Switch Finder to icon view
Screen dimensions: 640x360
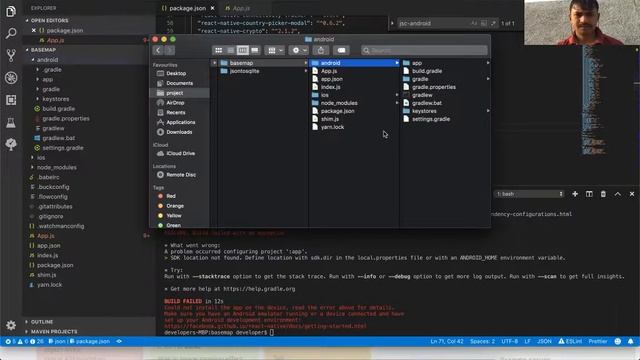tap(219, 50)
